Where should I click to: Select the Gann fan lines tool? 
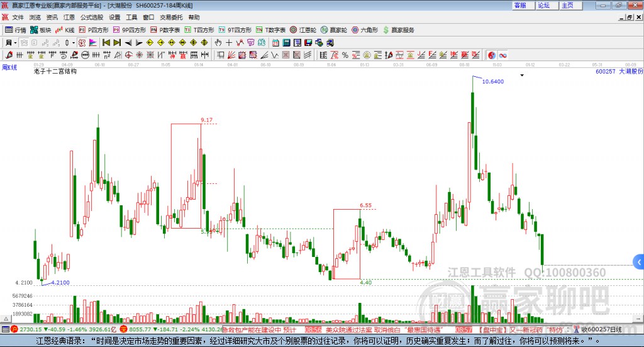(231, 55)
